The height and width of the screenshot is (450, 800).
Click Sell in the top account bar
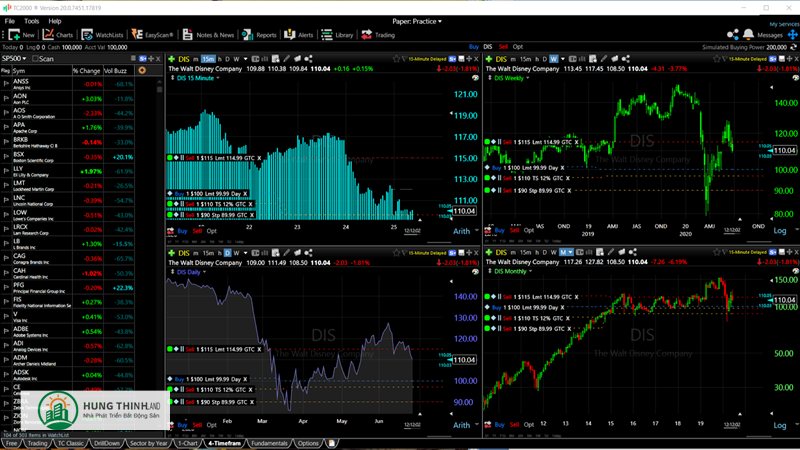click(x=504, y=47)
